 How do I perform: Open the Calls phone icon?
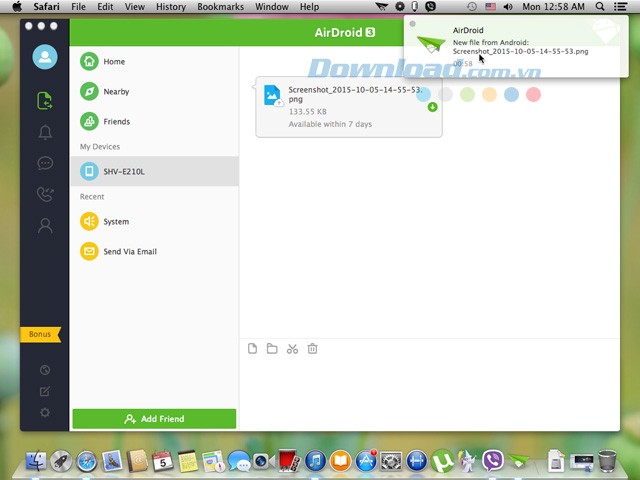pyautogui.click(x=45, y=194)
